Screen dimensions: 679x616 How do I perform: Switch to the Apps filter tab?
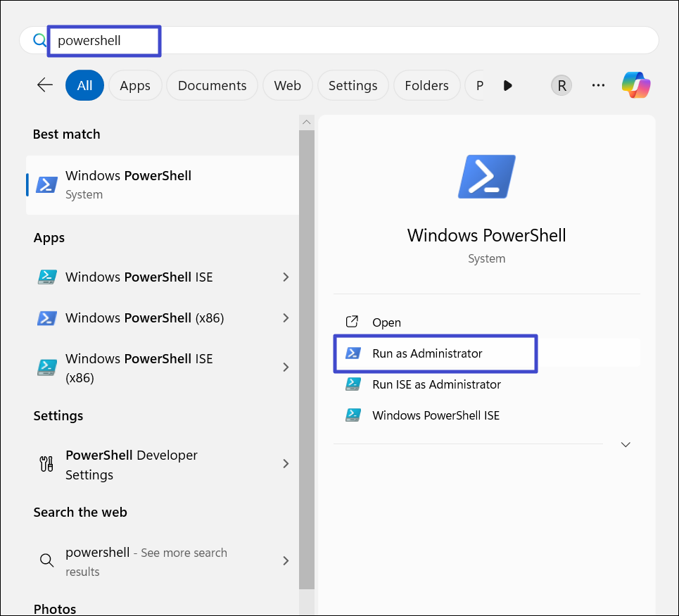[135, 85]
